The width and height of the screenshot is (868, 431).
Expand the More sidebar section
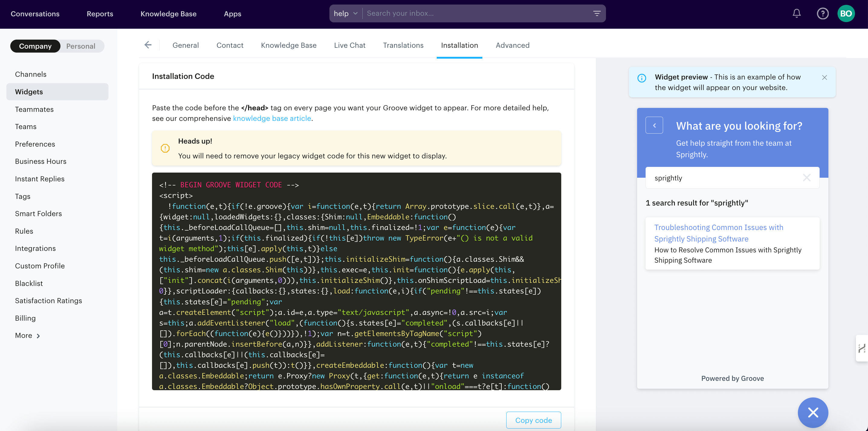pos(28,335)
